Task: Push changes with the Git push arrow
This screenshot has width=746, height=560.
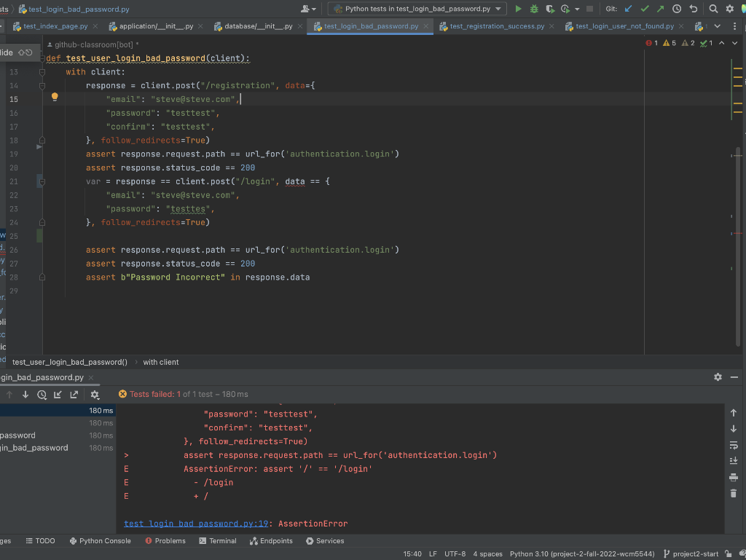Action: coord(660,9)
